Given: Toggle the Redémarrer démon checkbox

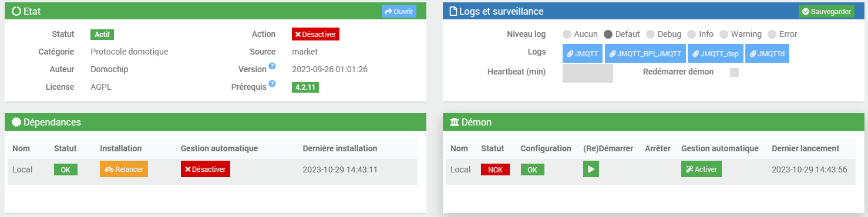Looking at the screenshot, I should tap(734, 72).
